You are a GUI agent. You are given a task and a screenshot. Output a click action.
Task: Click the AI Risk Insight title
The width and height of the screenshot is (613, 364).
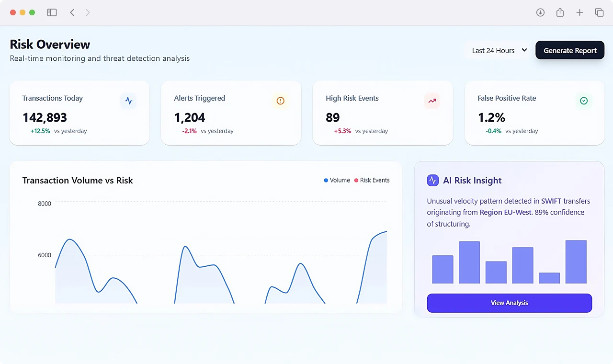[x=472, y=181]
